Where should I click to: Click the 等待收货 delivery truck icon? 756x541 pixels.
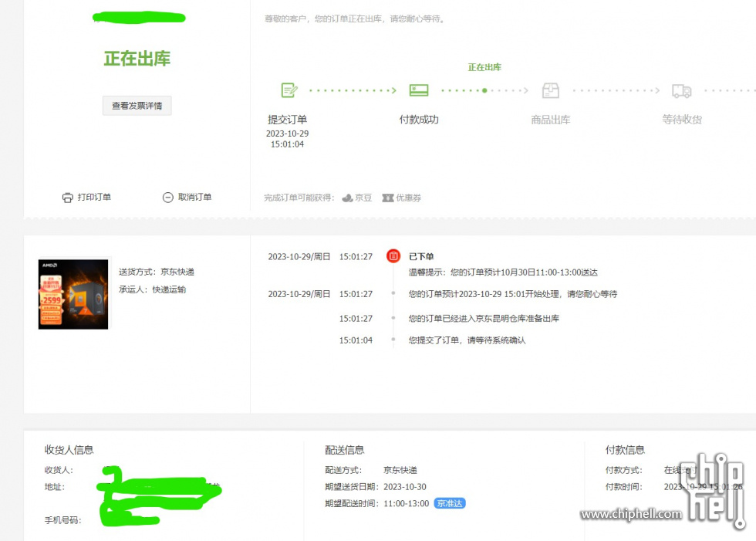point(682,90)
